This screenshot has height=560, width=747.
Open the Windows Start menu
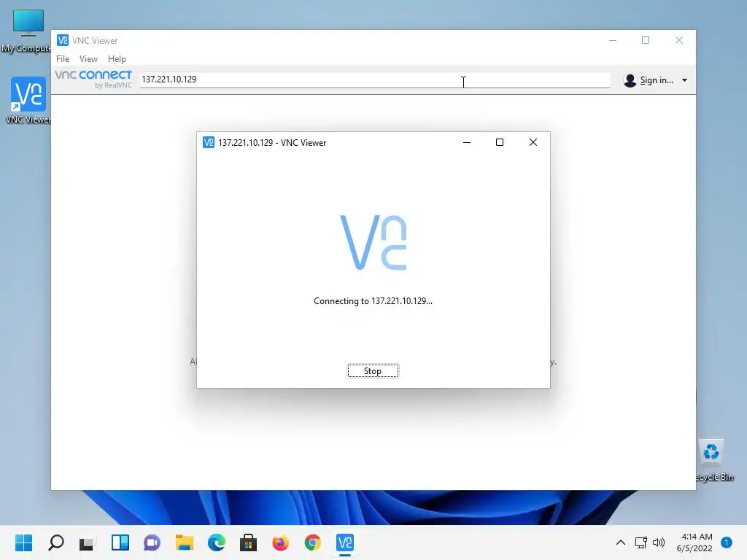click(23, 542)
